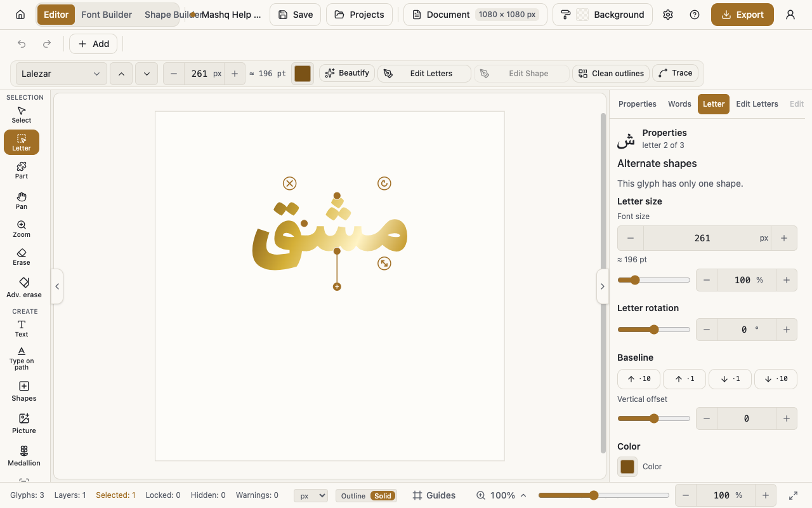Click the canvas vertical scrollbar
This screenshot has height=508, width=812.
tap(603, 283)
